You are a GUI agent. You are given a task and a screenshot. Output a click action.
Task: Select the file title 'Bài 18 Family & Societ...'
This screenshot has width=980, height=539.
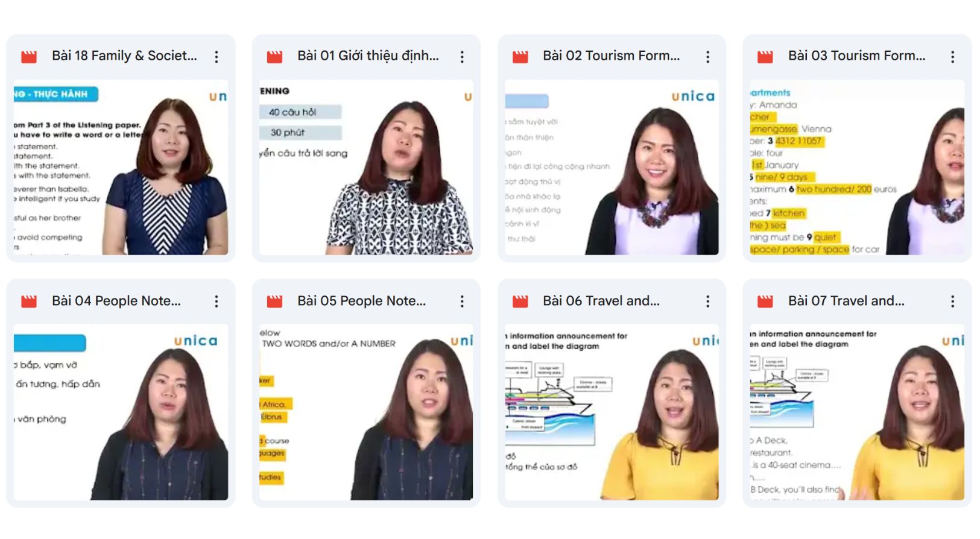124,56
